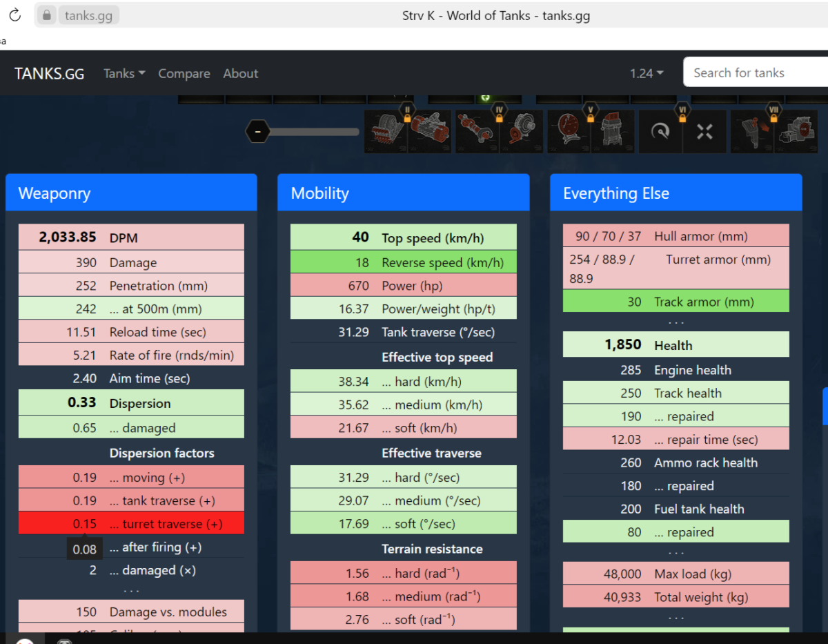Click the Power (hp) 670 row
Screen dimensions: 828x644
[404, 286]
